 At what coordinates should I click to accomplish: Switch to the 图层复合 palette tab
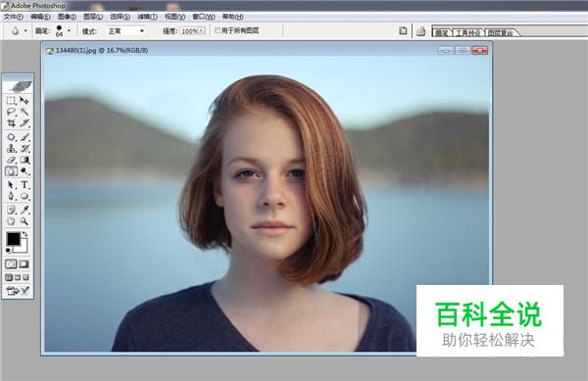pyautogui.click(x=500, y=32)
